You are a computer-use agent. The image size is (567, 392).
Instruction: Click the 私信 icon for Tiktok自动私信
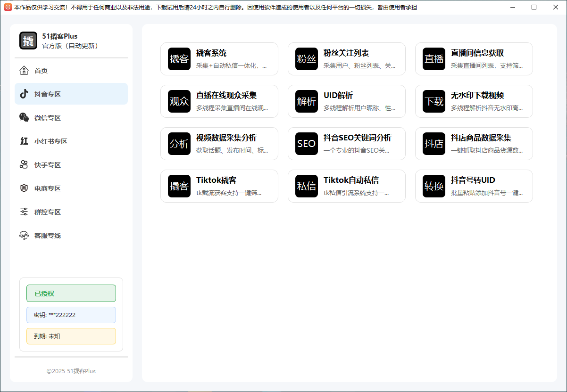(307, 186)
